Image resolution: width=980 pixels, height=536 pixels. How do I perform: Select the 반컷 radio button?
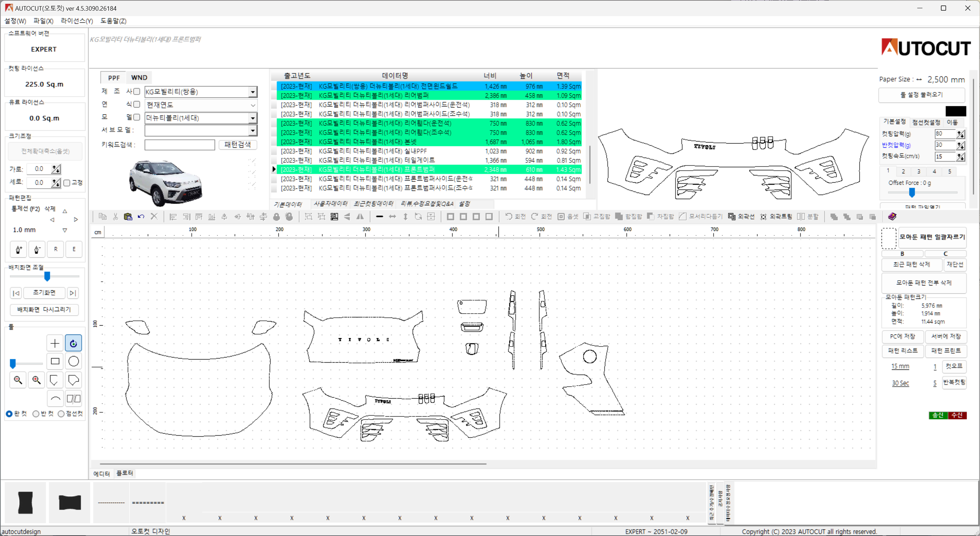[36, 414]
